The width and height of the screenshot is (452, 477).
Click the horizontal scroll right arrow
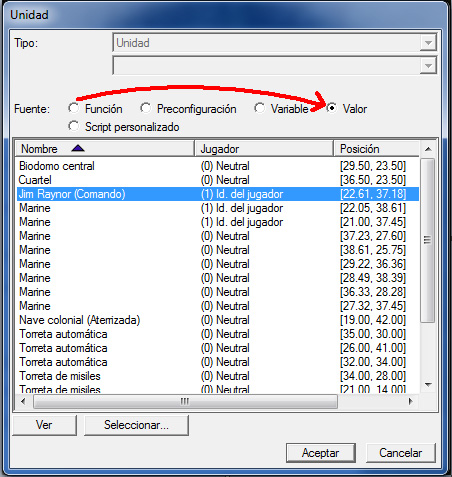(411, 401)
